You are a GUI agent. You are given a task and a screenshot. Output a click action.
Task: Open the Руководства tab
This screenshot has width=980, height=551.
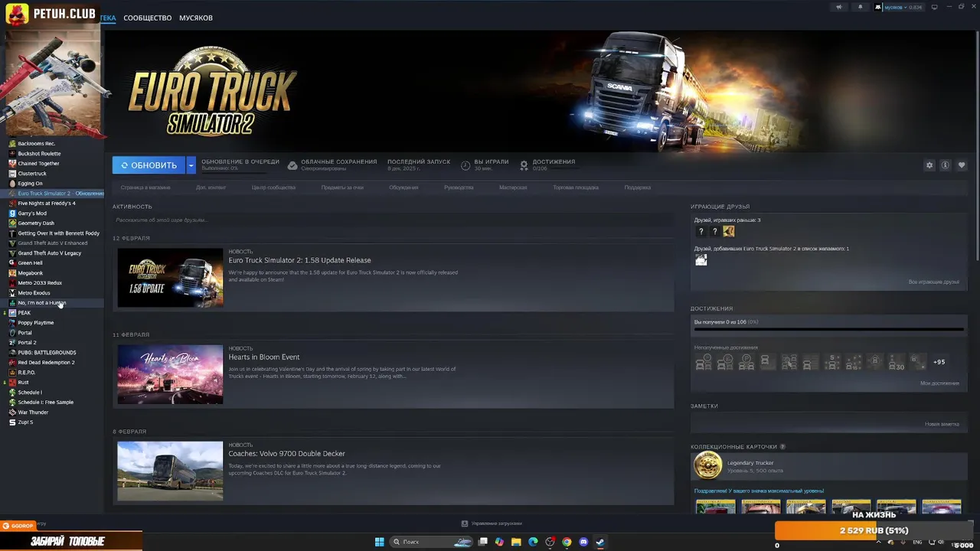pos(459,187)
